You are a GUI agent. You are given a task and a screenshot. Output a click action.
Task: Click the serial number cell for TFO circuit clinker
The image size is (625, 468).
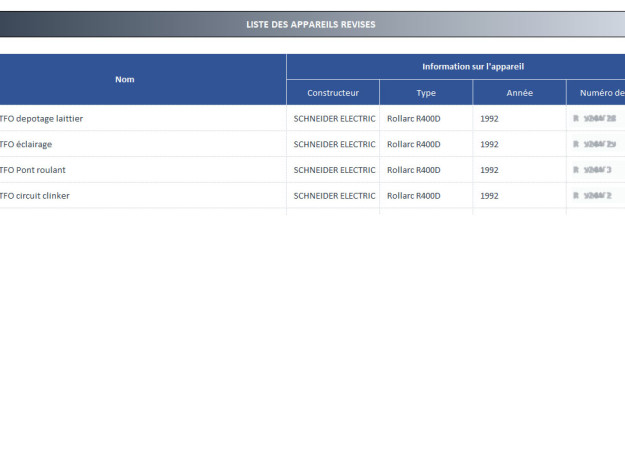click(596, 196)
